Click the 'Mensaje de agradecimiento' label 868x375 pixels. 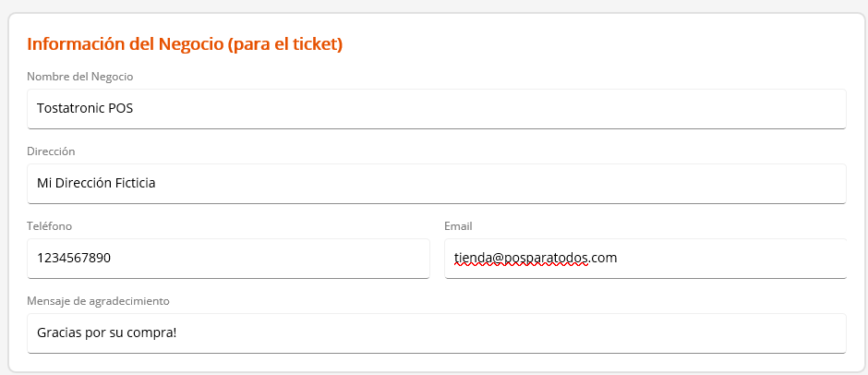point(98,300)
